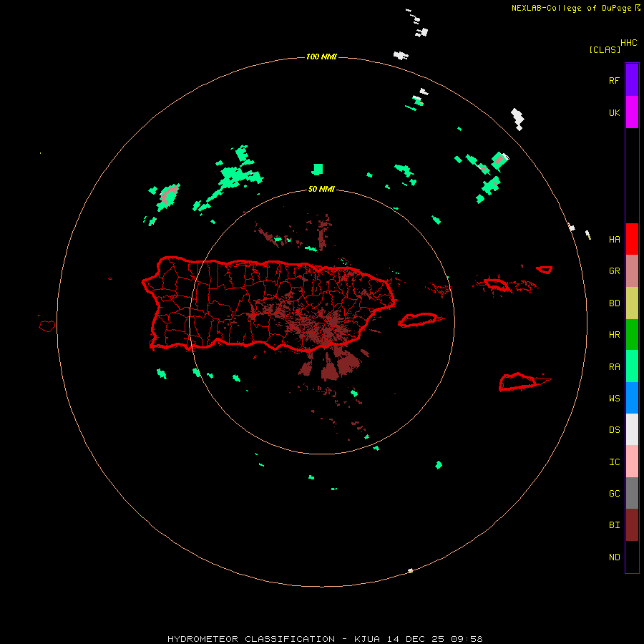The image size is (644, 644).
Task: Click the ND legend label
Action: pyautogui.click(x=615, y=557)
